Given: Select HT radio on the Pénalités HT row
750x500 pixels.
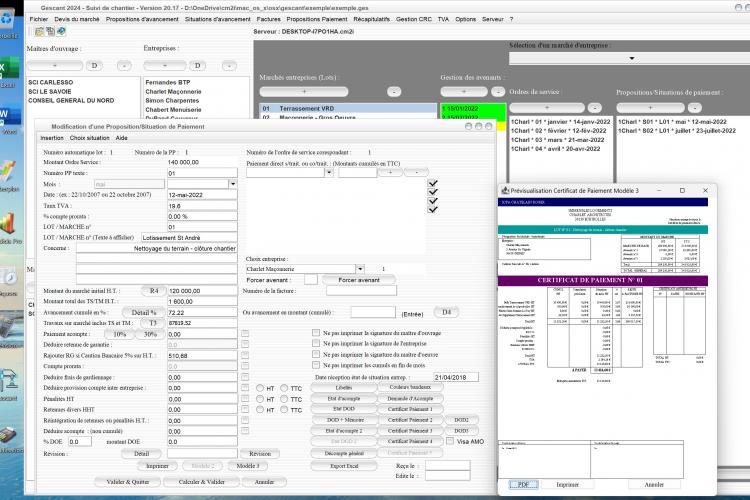Looking at the screenshot, I should pyautogui.click(x=260, y=399).
